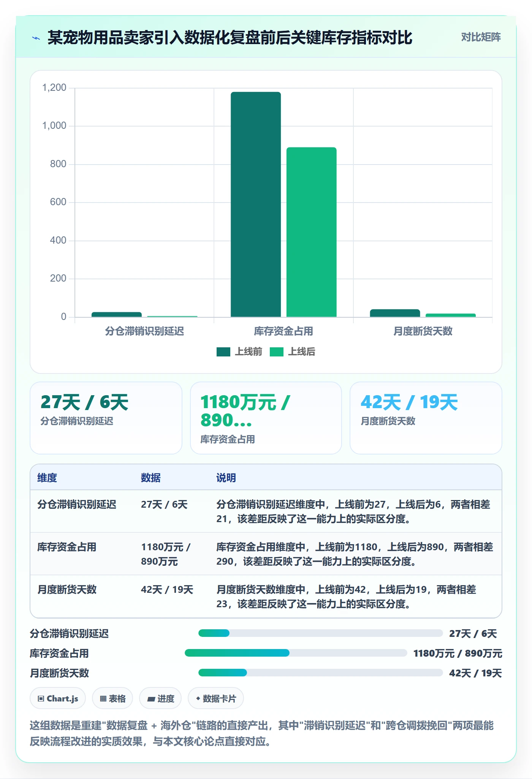
Task: Click the 上线后 bar for 库存资金占用
Action: (x=312, y=232)
